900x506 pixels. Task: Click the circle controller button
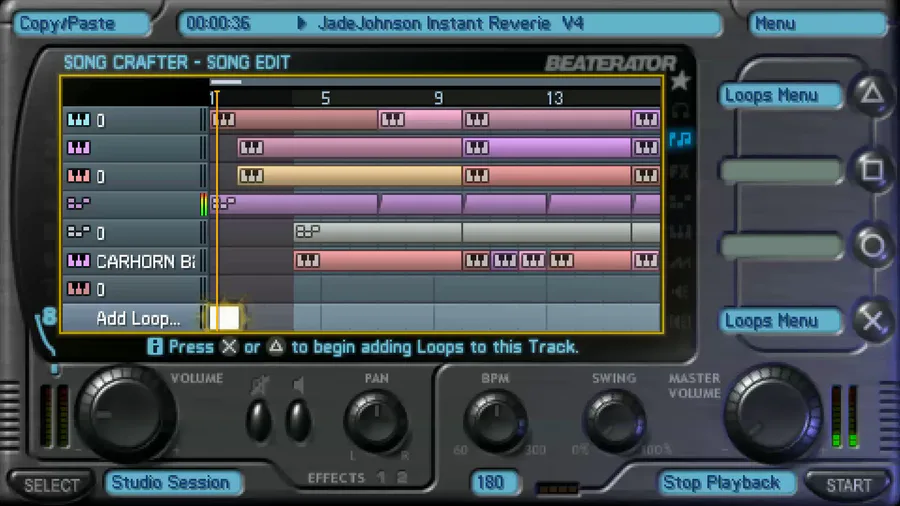pyautogui.click(x=872, y=246)
